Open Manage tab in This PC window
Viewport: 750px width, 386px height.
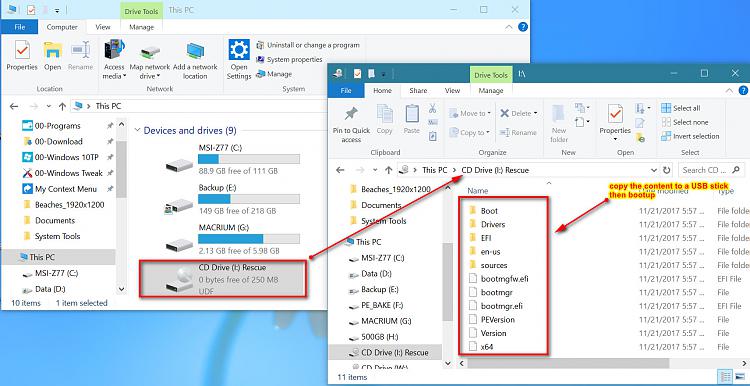(142, 27)
